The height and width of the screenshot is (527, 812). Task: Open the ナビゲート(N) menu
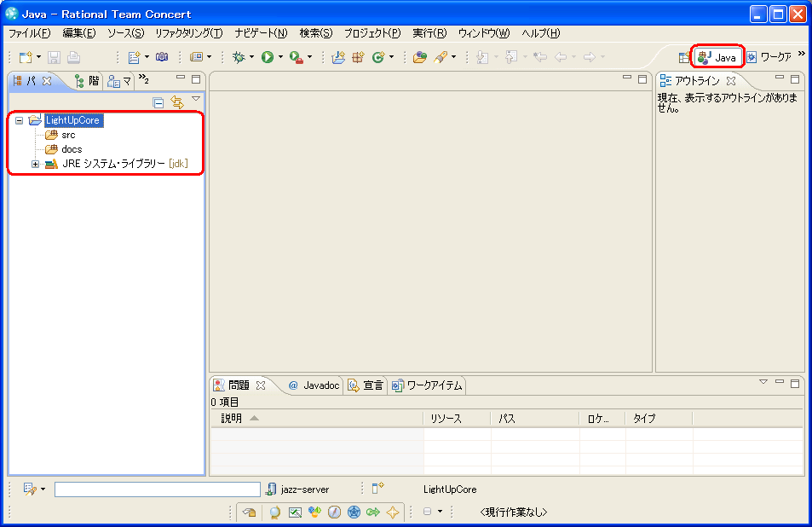click(x=261, y=33)
